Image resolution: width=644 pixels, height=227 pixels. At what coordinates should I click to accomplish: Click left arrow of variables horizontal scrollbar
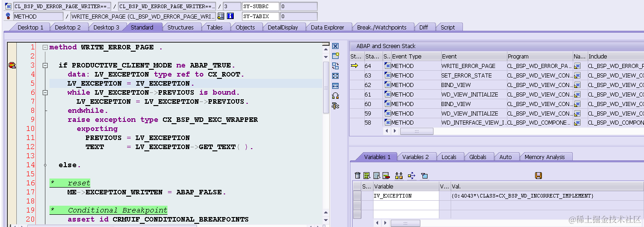(377, 223)
